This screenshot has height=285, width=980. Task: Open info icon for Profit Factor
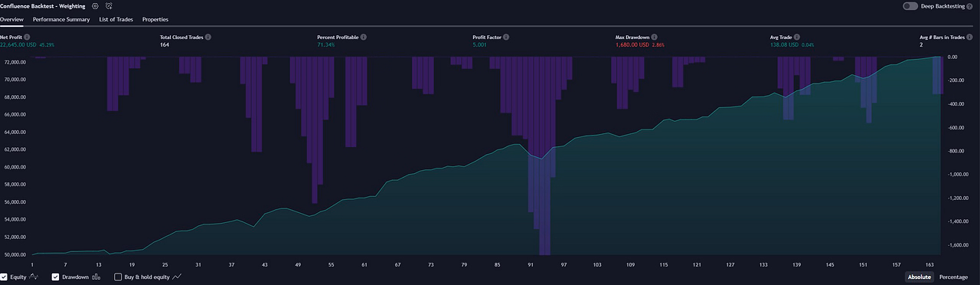click(x=506, y=36)
